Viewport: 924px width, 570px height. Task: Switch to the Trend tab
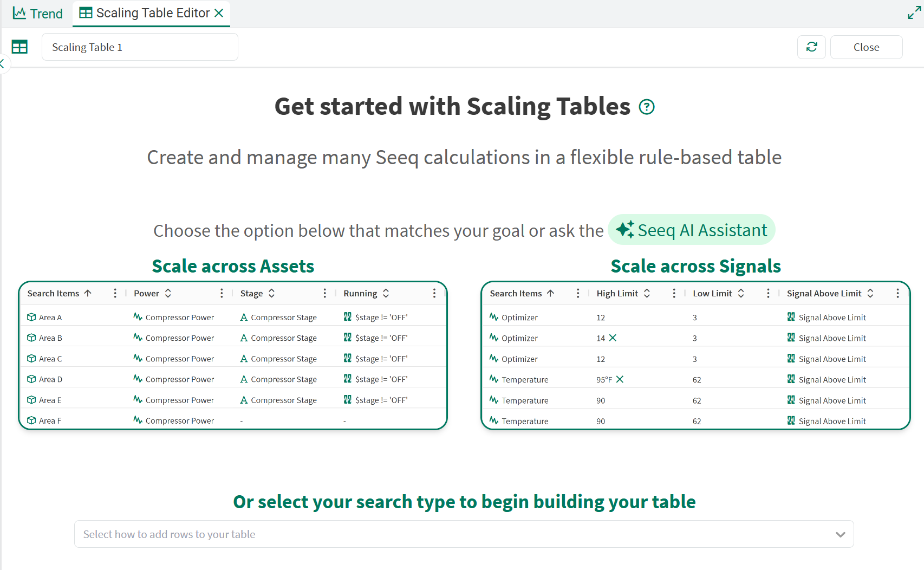tap(38, 14)
